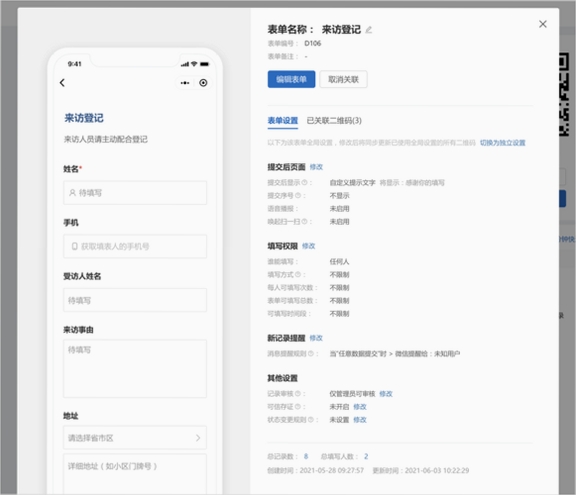Image resolution: width=576 pixels, height=495 pixels.
Task: Click the QR code behind the dialog
Action: 564,95
